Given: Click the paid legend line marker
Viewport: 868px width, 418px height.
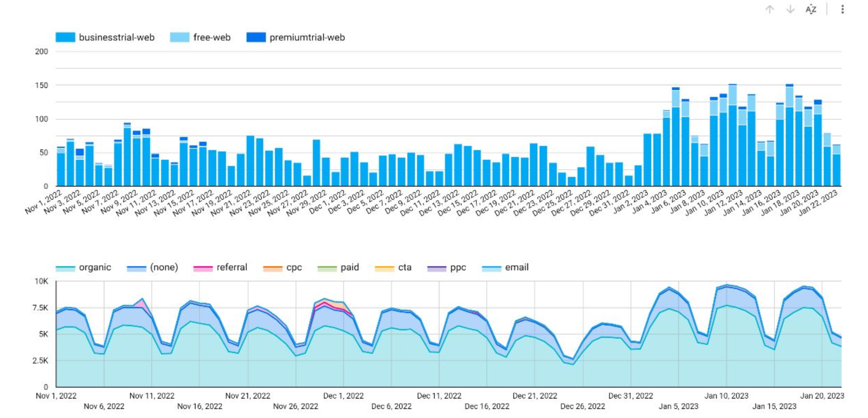Looking at the screenshot, I should click(327, 268).
